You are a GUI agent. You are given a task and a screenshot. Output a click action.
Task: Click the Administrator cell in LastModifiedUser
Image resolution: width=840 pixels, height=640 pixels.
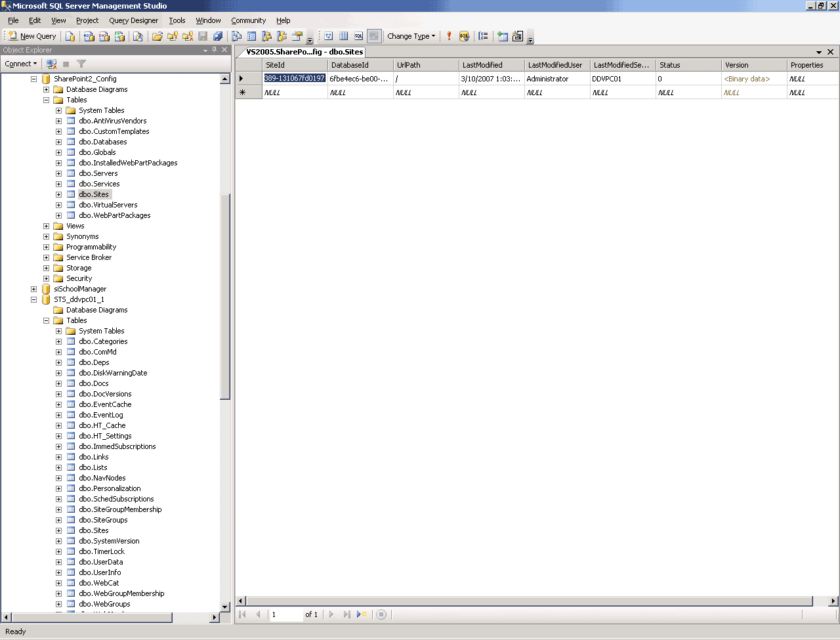[x=557, y=79]
